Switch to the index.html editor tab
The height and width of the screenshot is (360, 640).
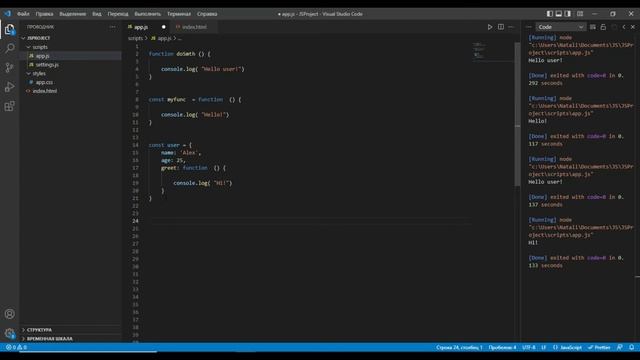coord(194,27)
